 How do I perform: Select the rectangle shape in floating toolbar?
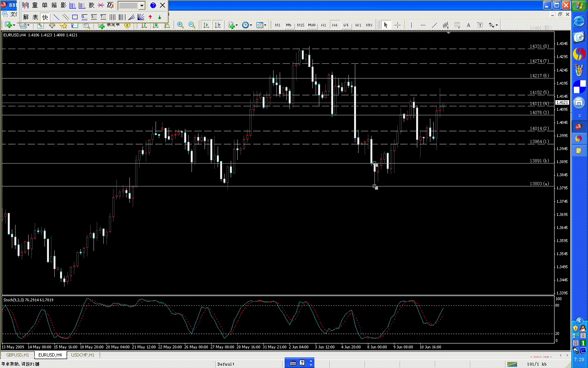[x=75, y=17]
